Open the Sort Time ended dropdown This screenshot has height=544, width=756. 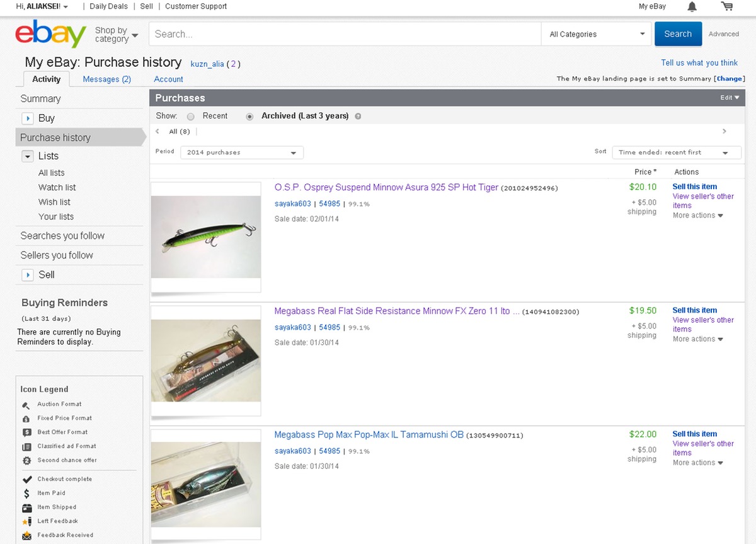coord(677,153)
